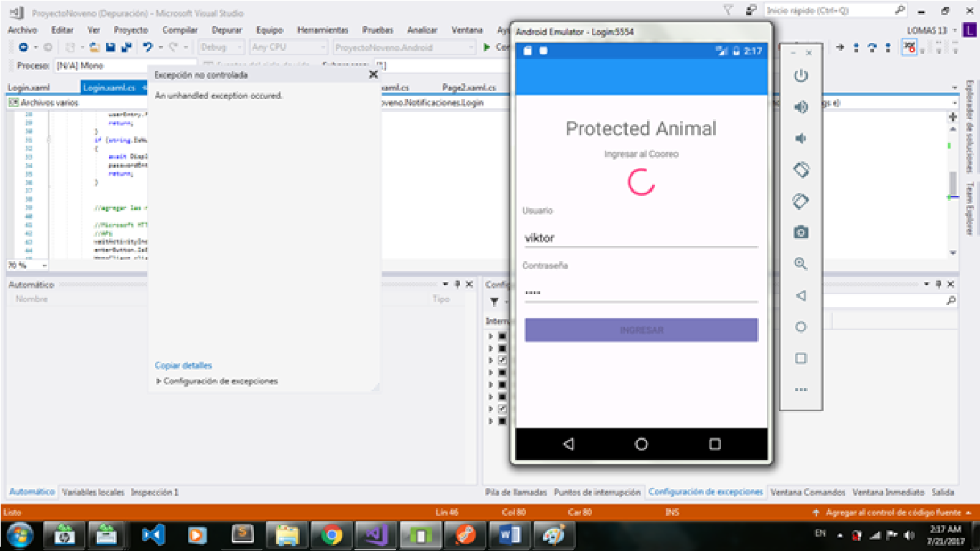Click the emulator power button

[801, 76]
